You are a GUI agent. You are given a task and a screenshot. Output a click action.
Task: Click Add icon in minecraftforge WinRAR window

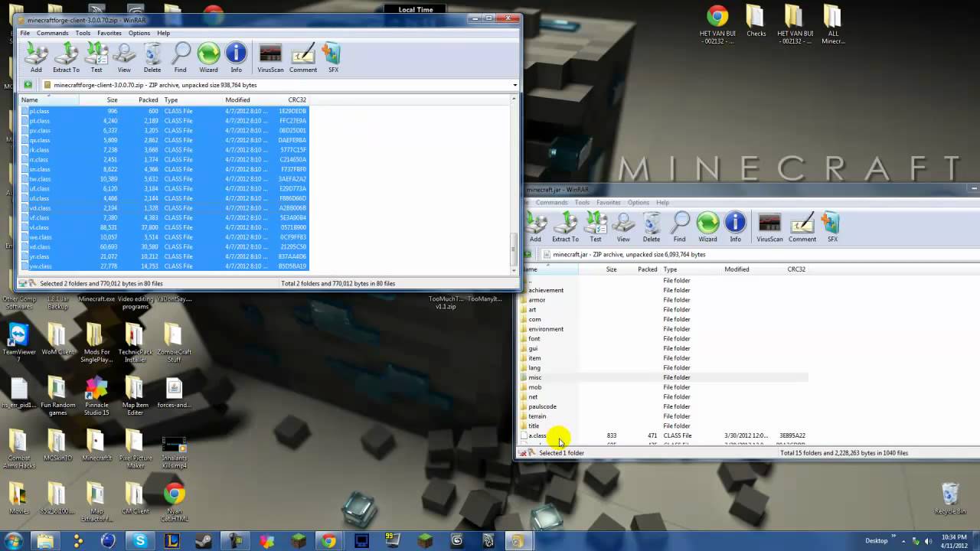point(36,57)
